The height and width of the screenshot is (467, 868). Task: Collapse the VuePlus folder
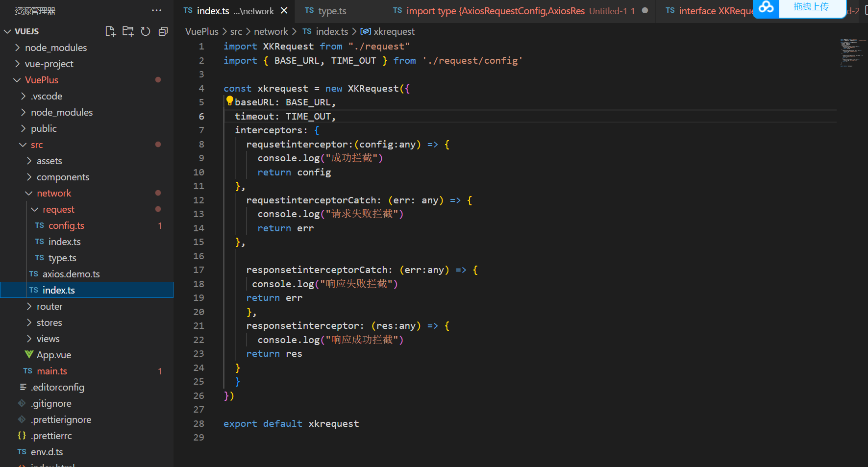(x=41, y=80)
